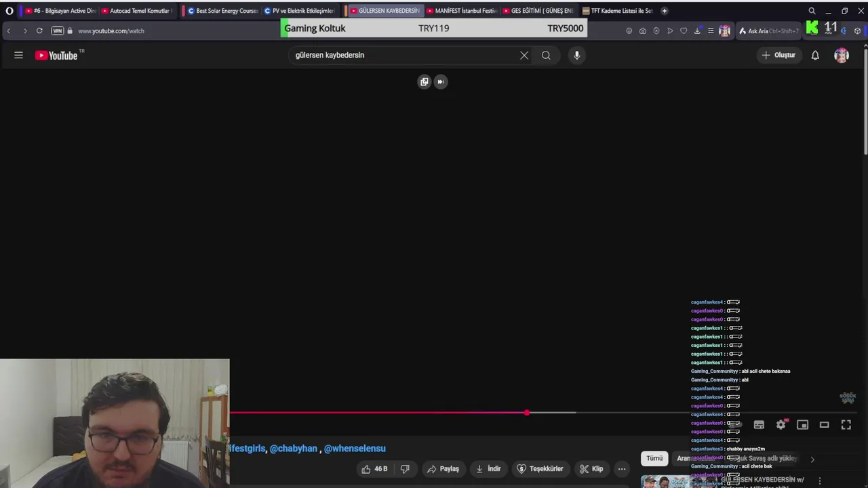Switch to the Best Solar Energy Courses tab

coord(222,11)
